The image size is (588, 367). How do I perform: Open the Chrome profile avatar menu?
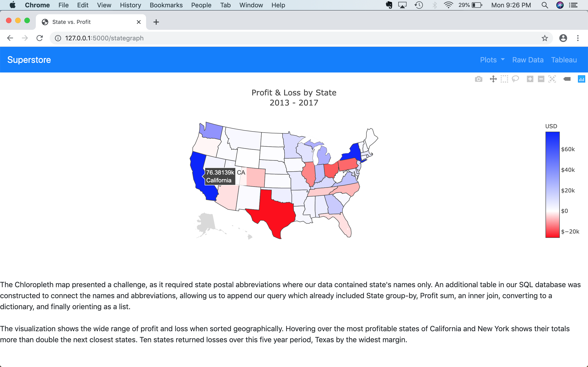pos(563,38)
